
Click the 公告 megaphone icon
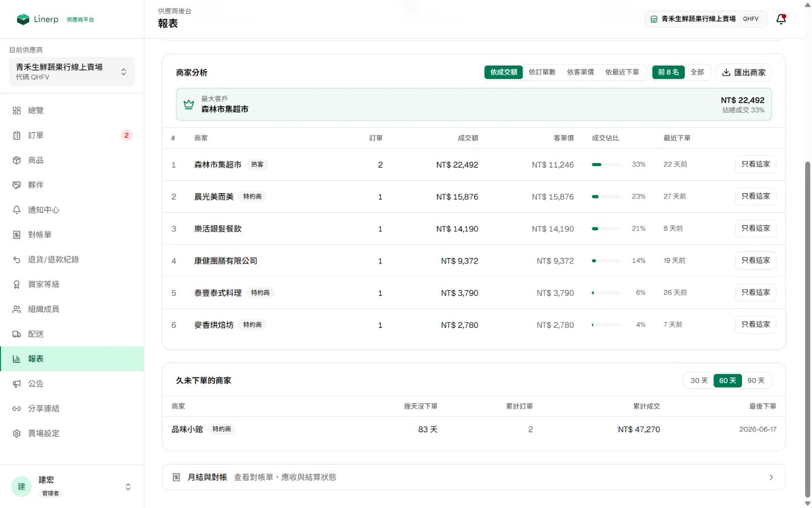tap(17, 384)
